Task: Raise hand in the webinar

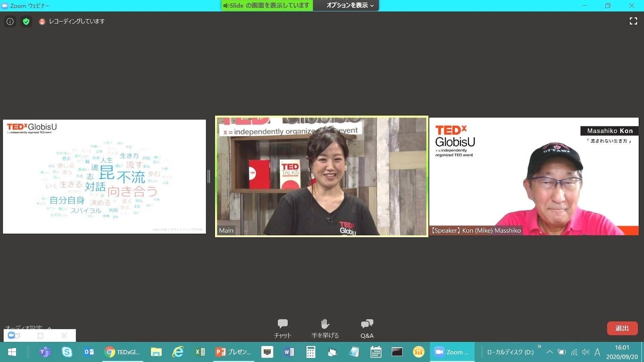Action: [325, 328]
